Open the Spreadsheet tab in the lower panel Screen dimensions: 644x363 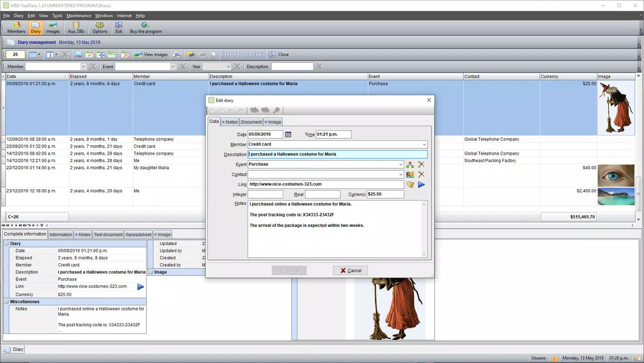click(138, 235)
